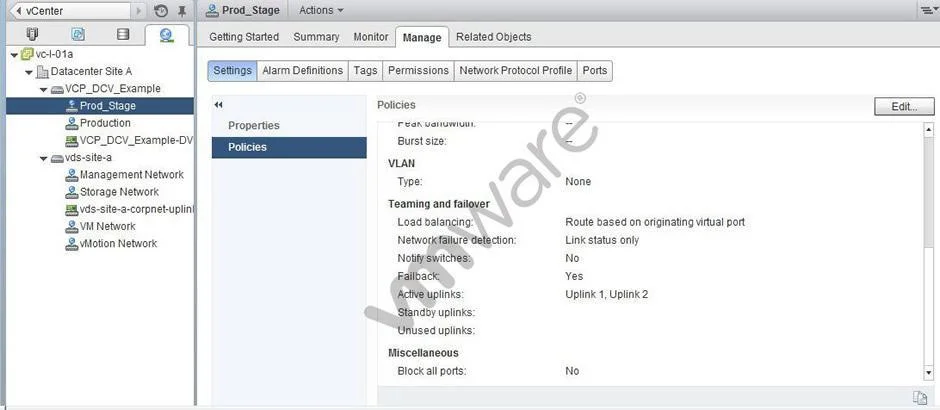Click the 'Miscellaneous' section heading

click(423, 352)
